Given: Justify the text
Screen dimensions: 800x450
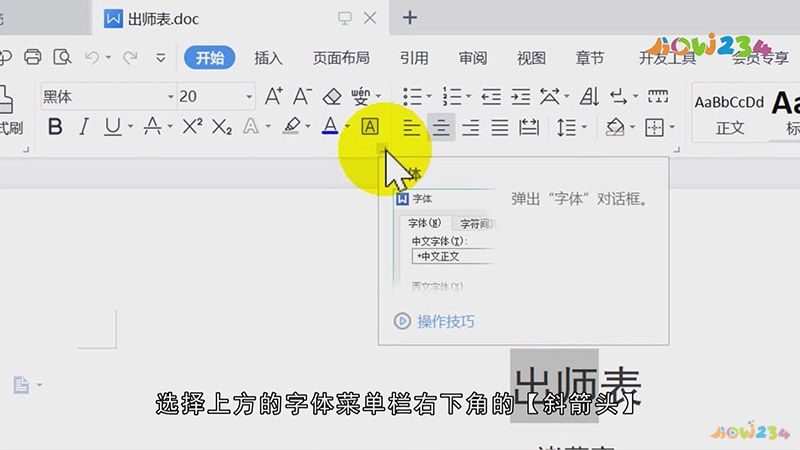Looking at the screenshot, I should pos(500,127).
